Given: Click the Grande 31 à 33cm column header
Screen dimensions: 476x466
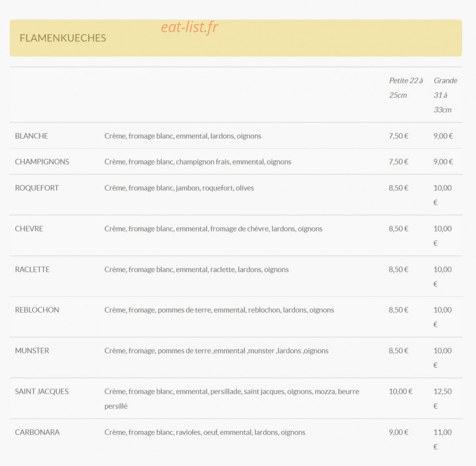Looking at the screenshot, I should tap(445, 95).
